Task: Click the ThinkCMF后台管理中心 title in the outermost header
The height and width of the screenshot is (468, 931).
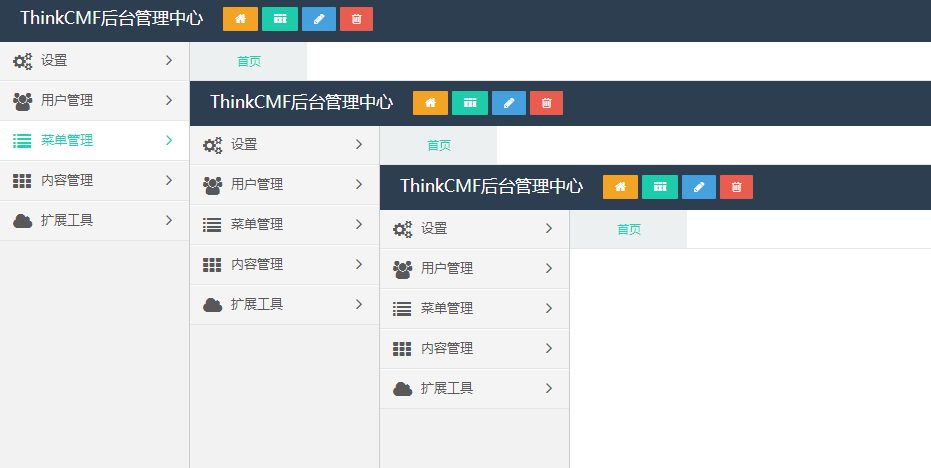Action: click(x=112, y=18)
